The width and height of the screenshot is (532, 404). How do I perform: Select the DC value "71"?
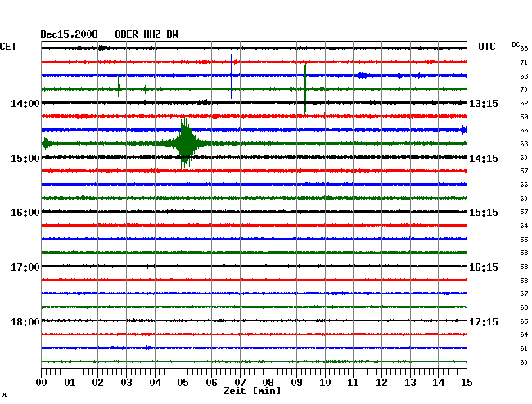point(524,62)
